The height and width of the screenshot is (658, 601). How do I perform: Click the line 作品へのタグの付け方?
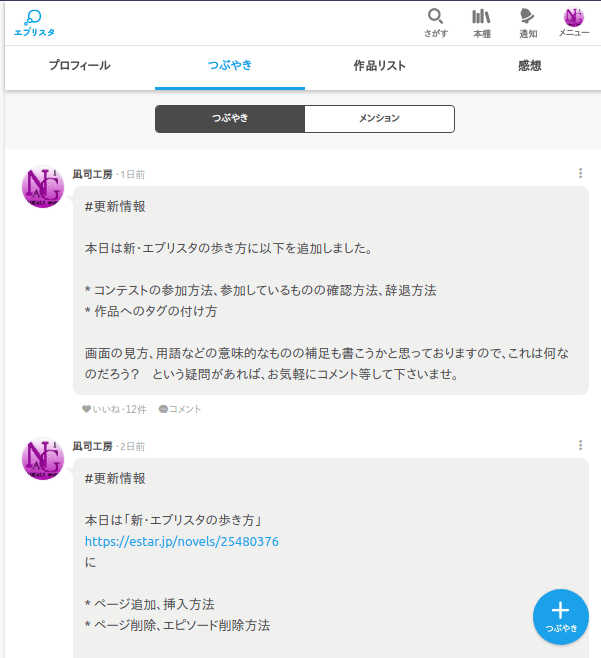pos(151,311)
